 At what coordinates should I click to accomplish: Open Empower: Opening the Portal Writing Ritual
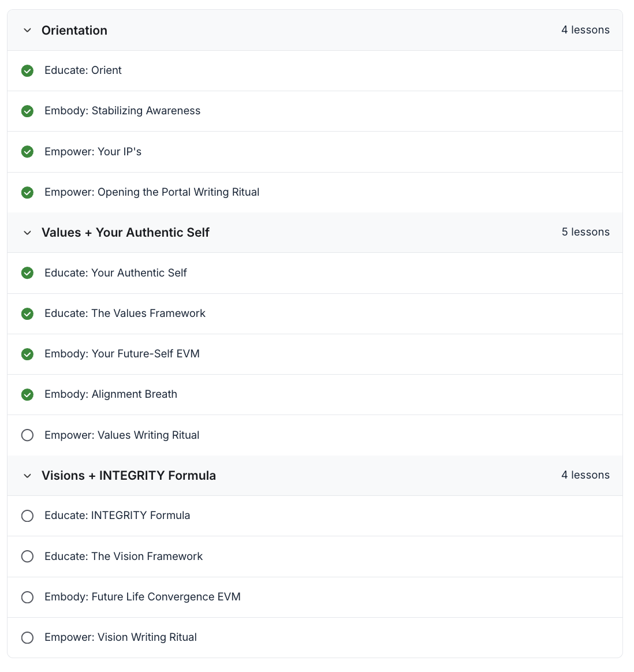pyautogui.click(x=152, y=192)
